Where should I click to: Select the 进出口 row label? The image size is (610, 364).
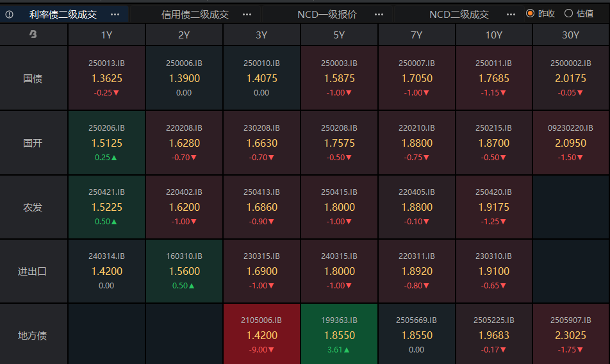33,271
